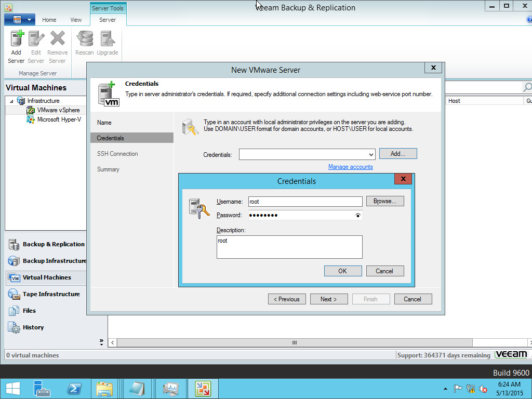Cancel the New VMware Server wizard
Screen dimensions: 532x399
413,299
